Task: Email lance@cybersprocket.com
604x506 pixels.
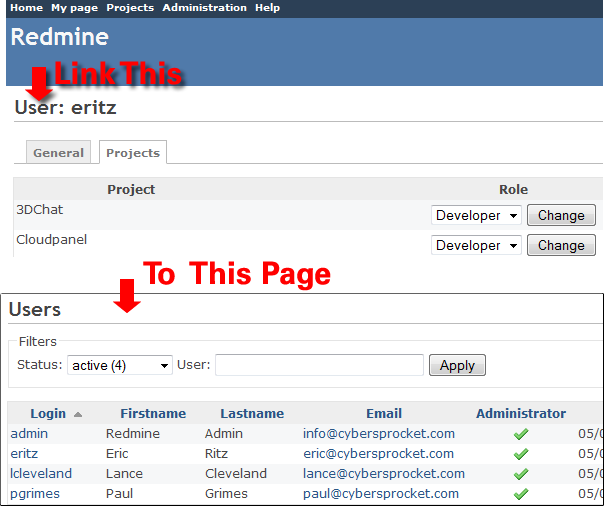Action: pos(384,474)
